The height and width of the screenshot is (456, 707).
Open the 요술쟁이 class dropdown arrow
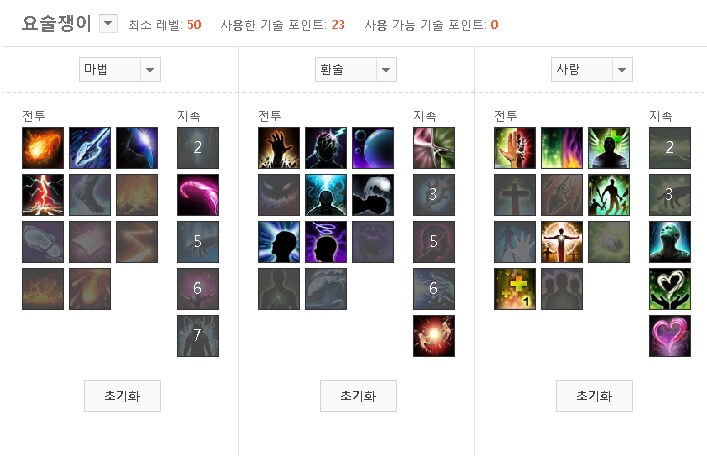[x=108, y=23]
